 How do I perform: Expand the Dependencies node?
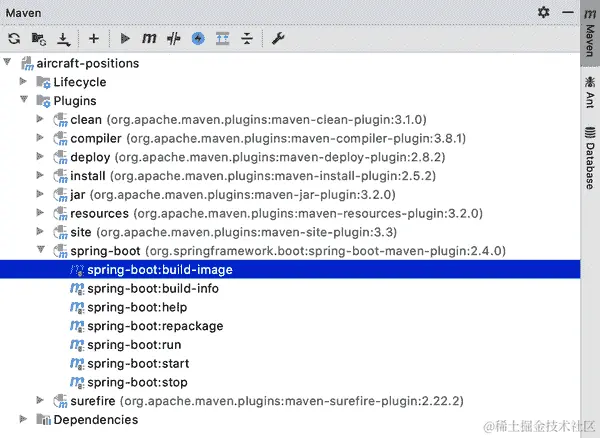23,419
